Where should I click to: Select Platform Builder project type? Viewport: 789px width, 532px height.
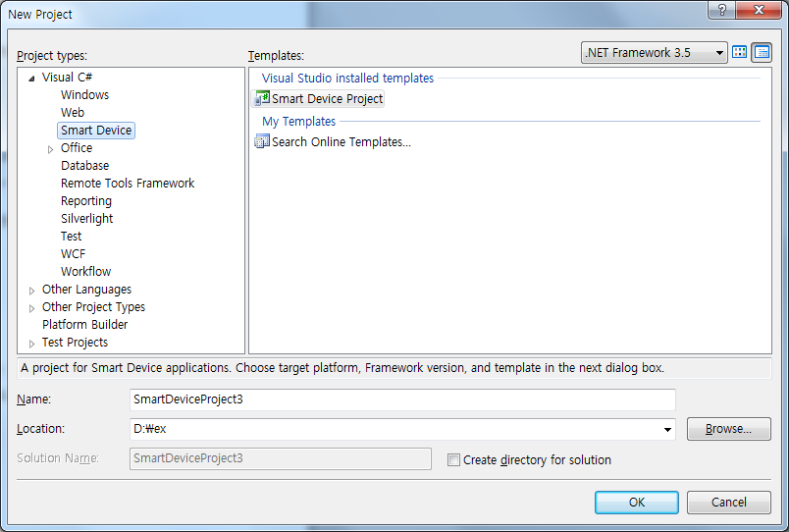84,325
